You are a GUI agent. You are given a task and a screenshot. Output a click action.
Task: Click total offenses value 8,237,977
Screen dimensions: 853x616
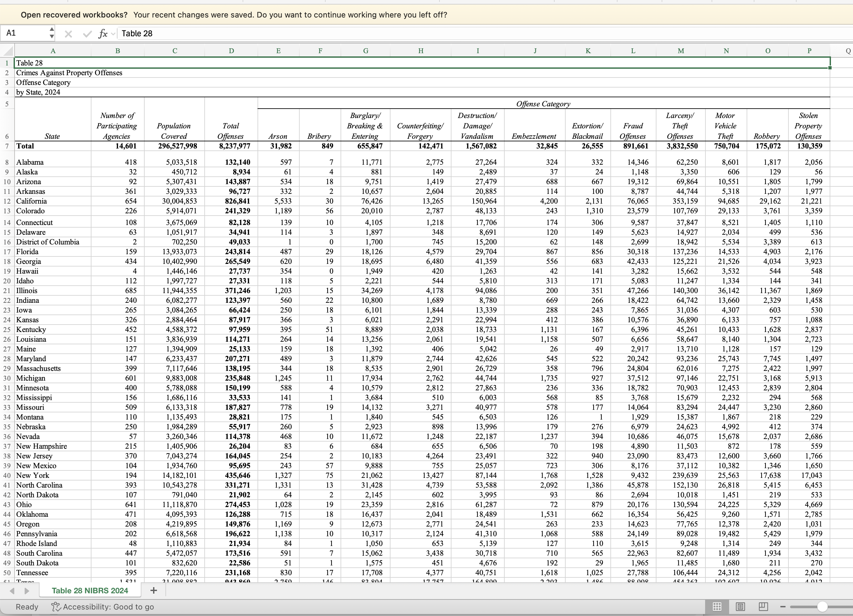click(x=231, y=146)
